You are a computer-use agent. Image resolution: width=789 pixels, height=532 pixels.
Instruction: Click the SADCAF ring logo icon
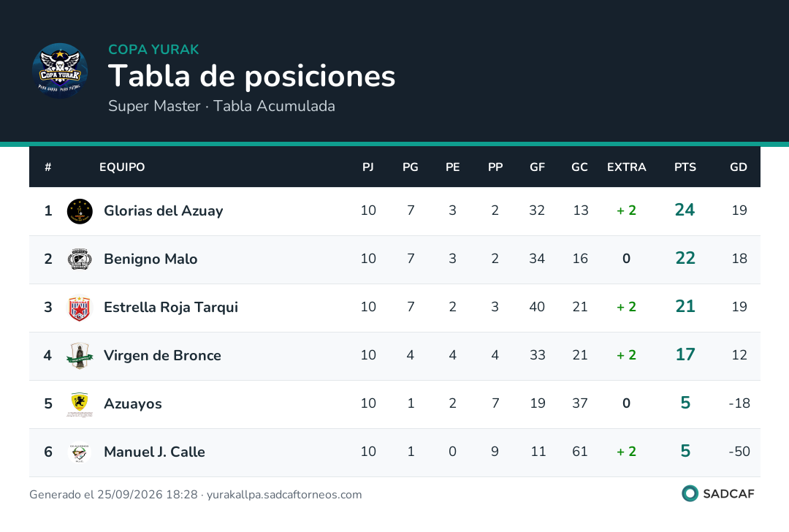pyautogui.click(x=690, y=493)
